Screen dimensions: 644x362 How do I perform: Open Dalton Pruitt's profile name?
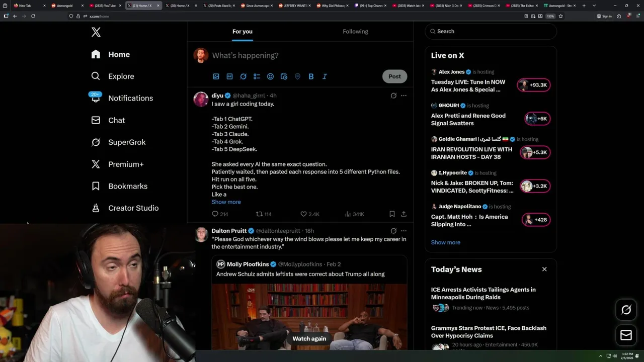[x=229, y=231]
